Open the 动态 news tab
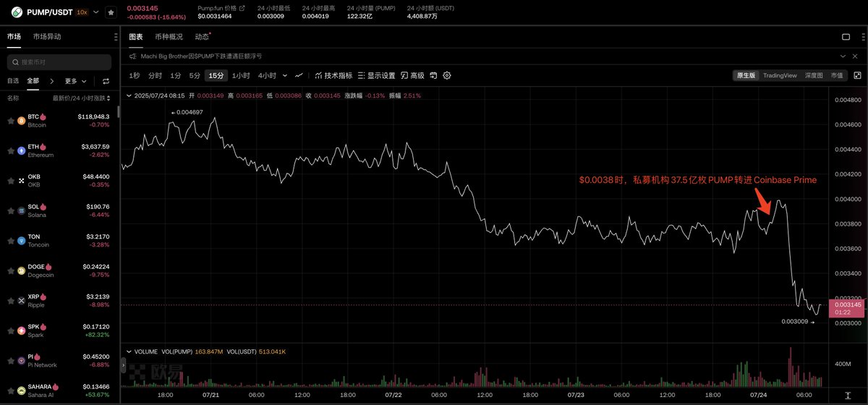Viewport: 868px width, 405px height. 202,36
